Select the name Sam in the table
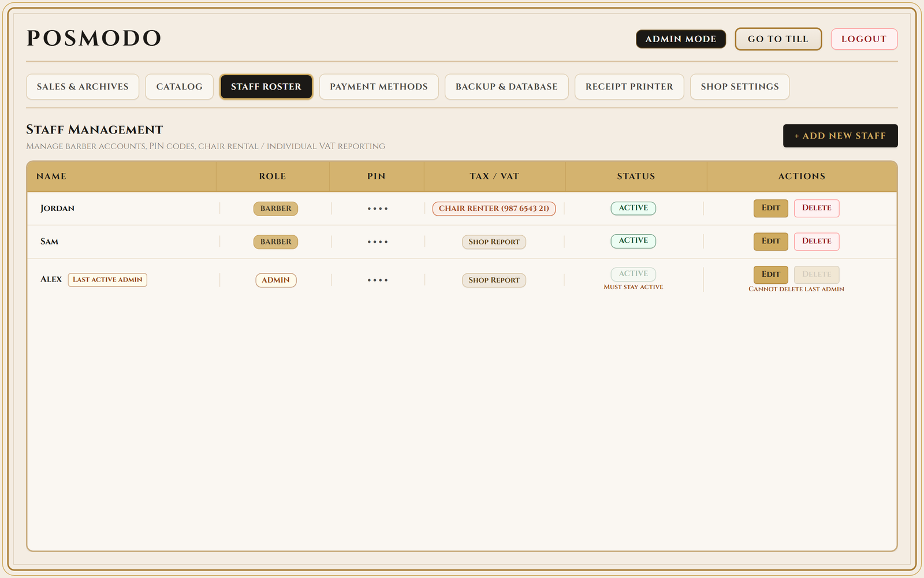The width and height of the screenshot is (924, 578). point(49,242)
